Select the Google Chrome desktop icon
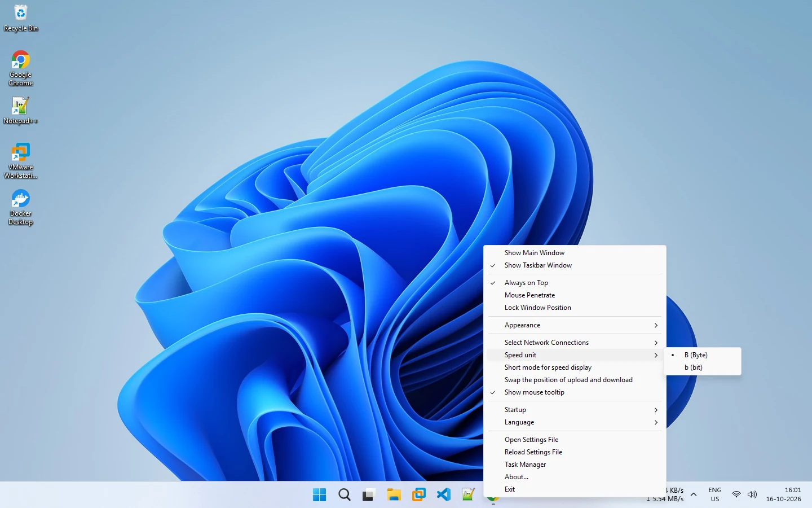This screenshot has height=508, width=812. pyautogui.click(x=21, y=68)
